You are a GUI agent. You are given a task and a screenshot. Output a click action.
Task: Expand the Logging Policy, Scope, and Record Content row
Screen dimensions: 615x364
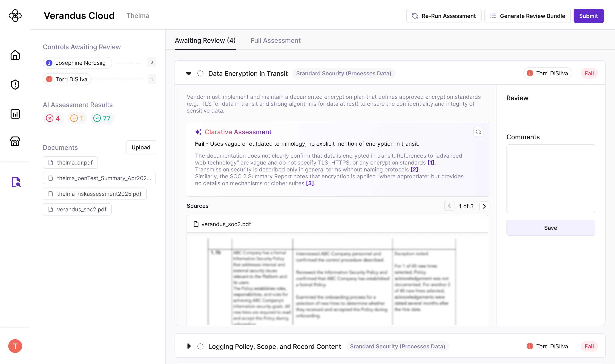[x=188, y=346]
